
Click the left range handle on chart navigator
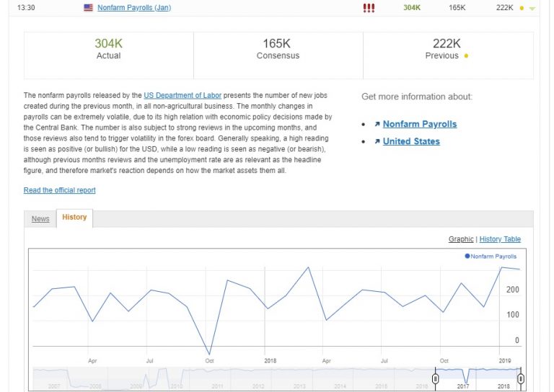coord(436,378)
